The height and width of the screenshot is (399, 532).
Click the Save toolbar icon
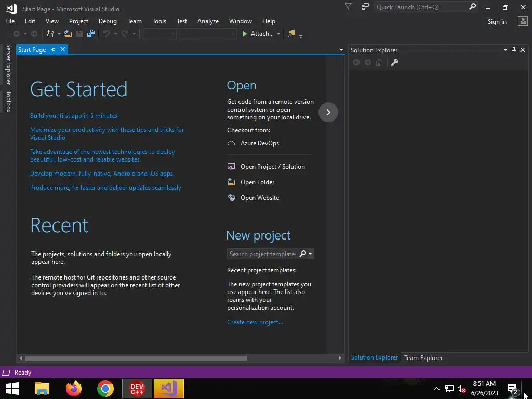(x=79, y=34)
